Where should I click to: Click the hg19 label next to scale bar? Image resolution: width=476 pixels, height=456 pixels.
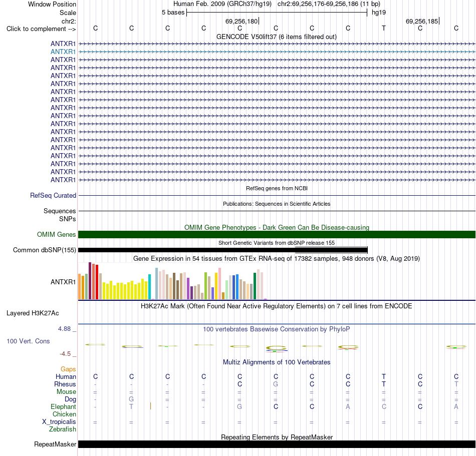pyautogui.click(x=379, y=13)
